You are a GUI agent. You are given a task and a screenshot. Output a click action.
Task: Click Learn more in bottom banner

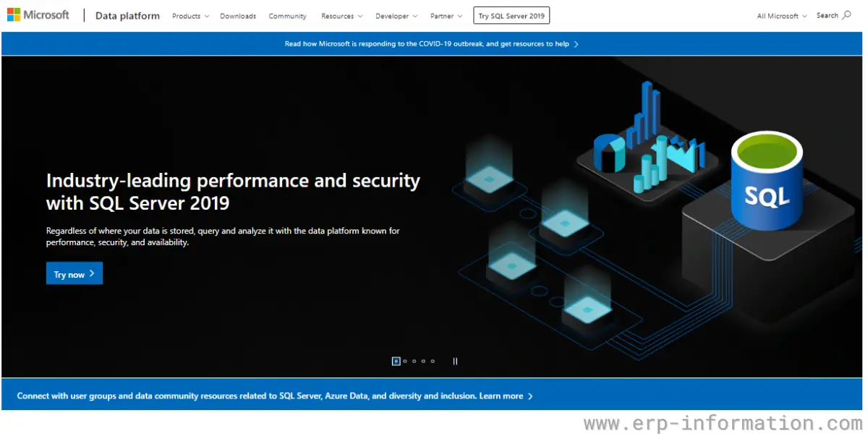(x=506, y=396)
